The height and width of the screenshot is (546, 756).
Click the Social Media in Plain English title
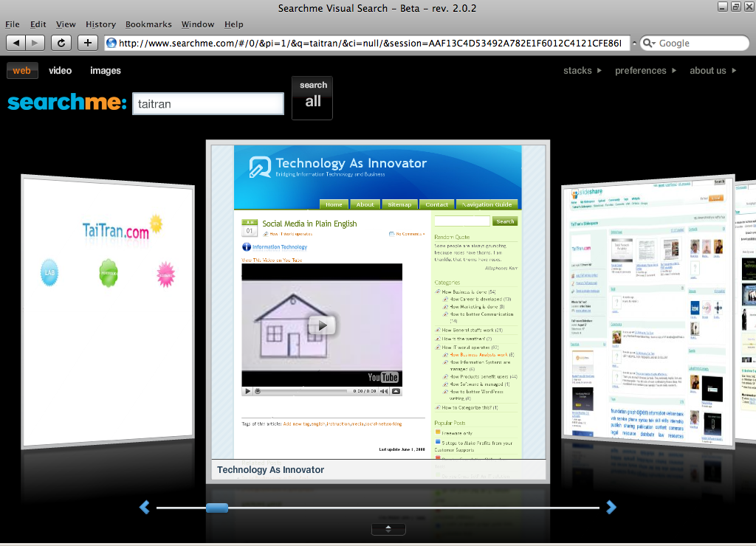point(309,224)
